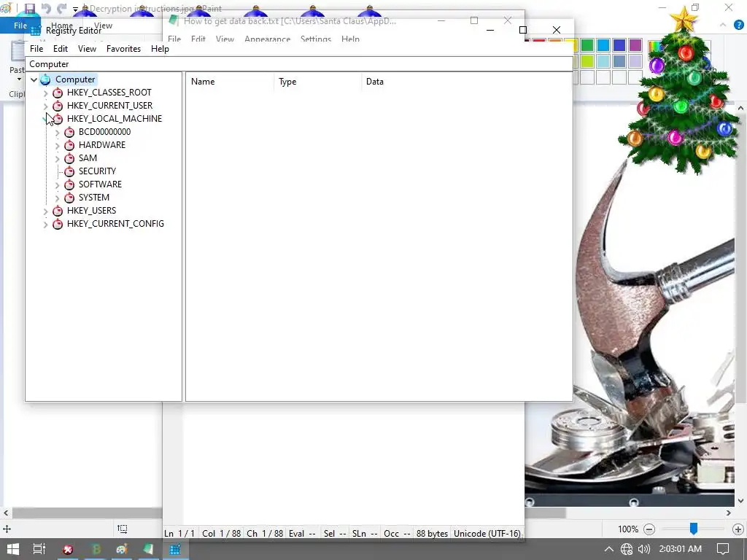Click the Save icon in Paint's title bar
The width and height of the screenshot is (747, 560).
[30, 9]
